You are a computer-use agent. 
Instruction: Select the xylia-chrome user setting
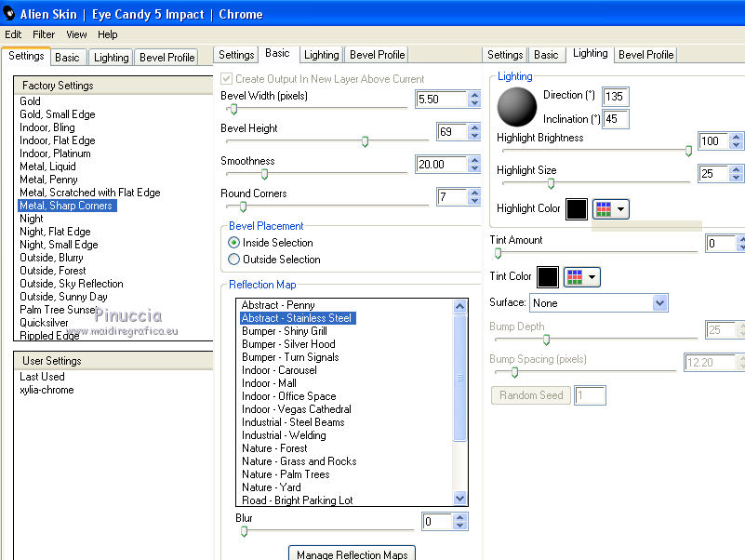pyautogui.click(x=47, y=390)
